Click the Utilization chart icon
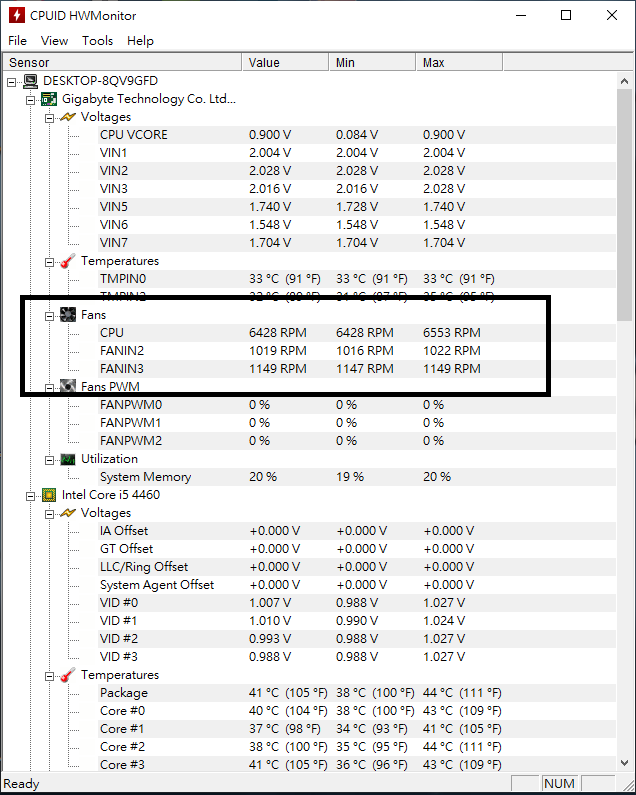Viewport: 636px width, 795px height. coord(68,459)
